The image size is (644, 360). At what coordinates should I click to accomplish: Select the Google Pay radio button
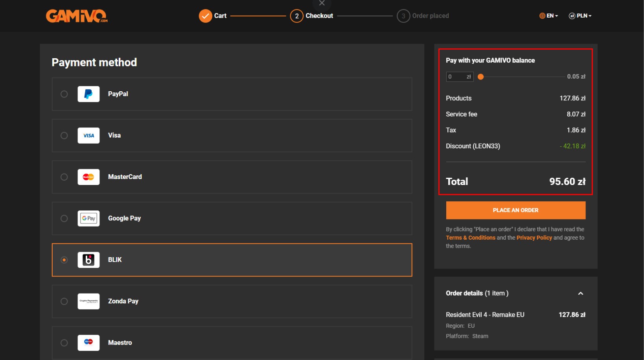pyautogui.click(x=64, y=218)
